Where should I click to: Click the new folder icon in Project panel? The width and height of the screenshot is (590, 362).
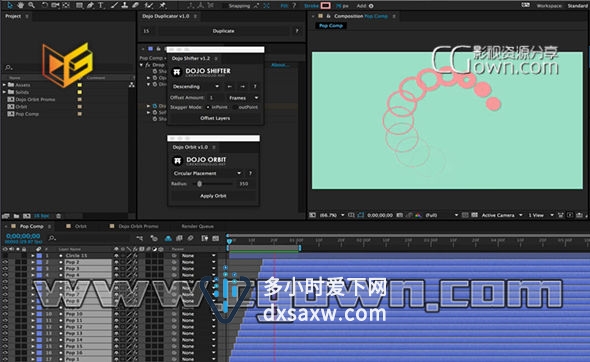(x=17, y=216)
